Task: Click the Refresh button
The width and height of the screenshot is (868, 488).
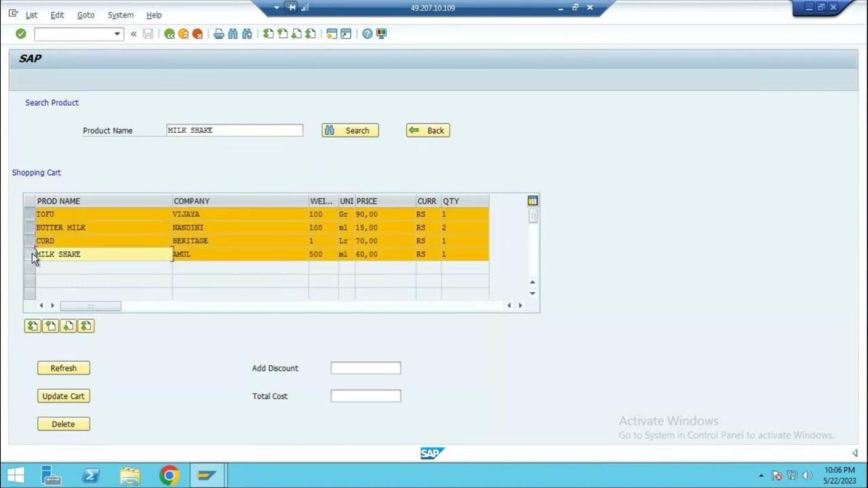Action: coord(64,368)
